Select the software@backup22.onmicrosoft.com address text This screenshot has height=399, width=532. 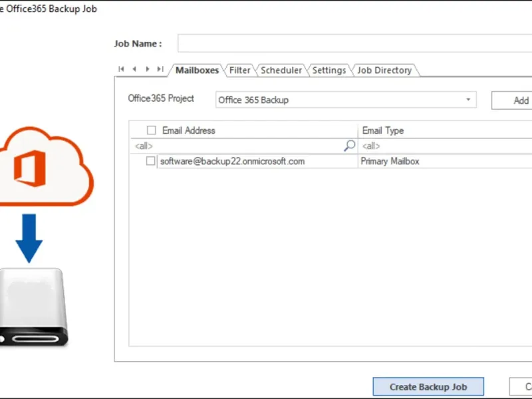(232, 161)
